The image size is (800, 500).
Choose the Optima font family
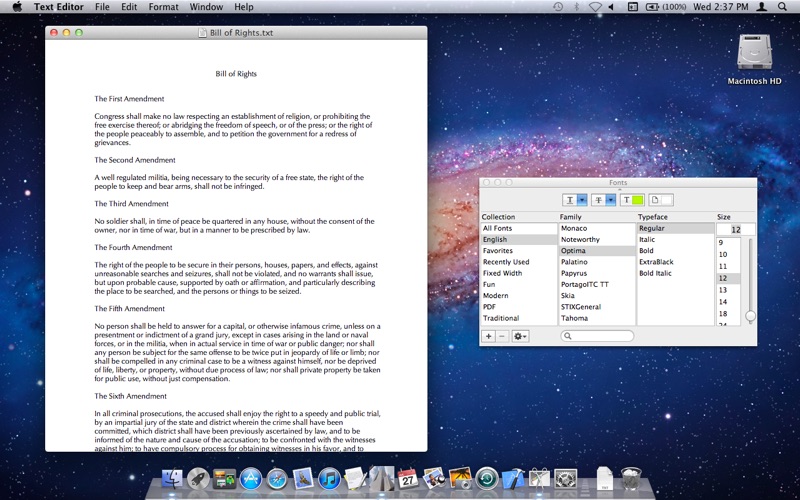pos(597,251)
